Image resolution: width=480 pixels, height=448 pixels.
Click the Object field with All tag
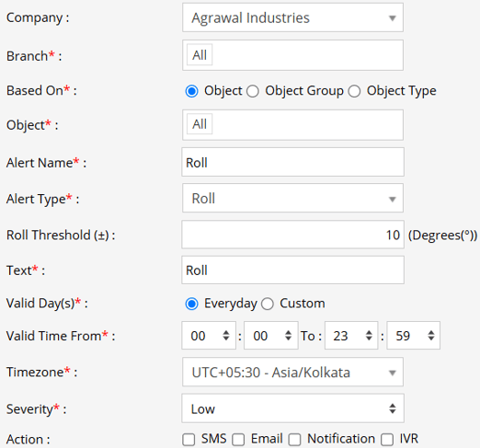[292, 125]
